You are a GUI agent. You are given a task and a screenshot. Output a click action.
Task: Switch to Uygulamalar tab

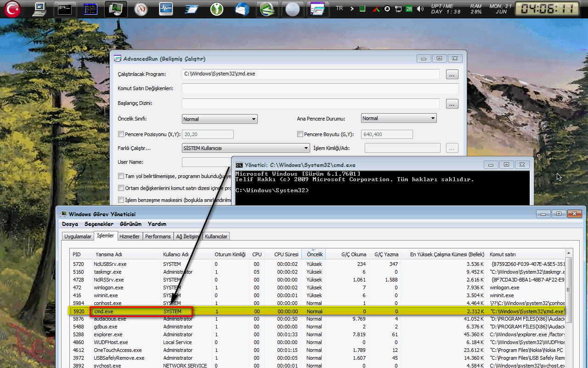tap(78, 236)
